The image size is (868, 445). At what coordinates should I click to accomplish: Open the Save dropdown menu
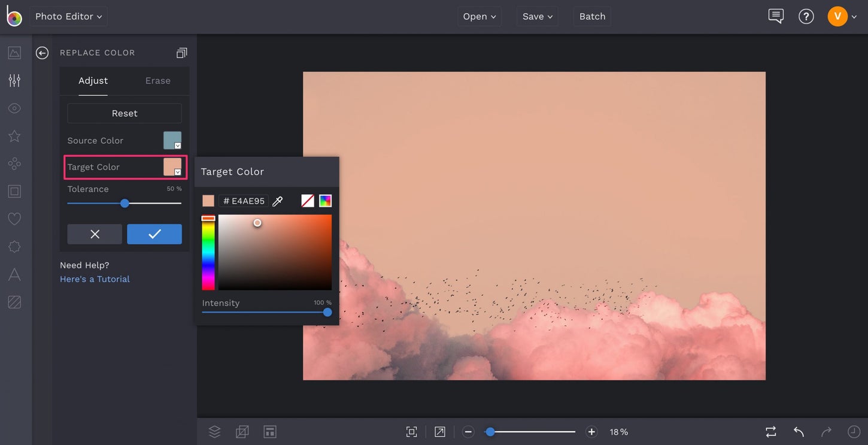[536, 16]
